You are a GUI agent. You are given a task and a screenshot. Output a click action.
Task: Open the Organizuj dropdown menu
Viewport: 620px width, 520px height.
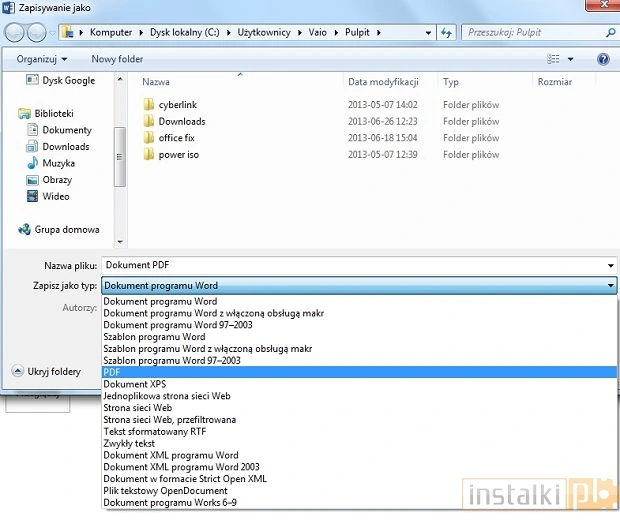coord(41,59)
